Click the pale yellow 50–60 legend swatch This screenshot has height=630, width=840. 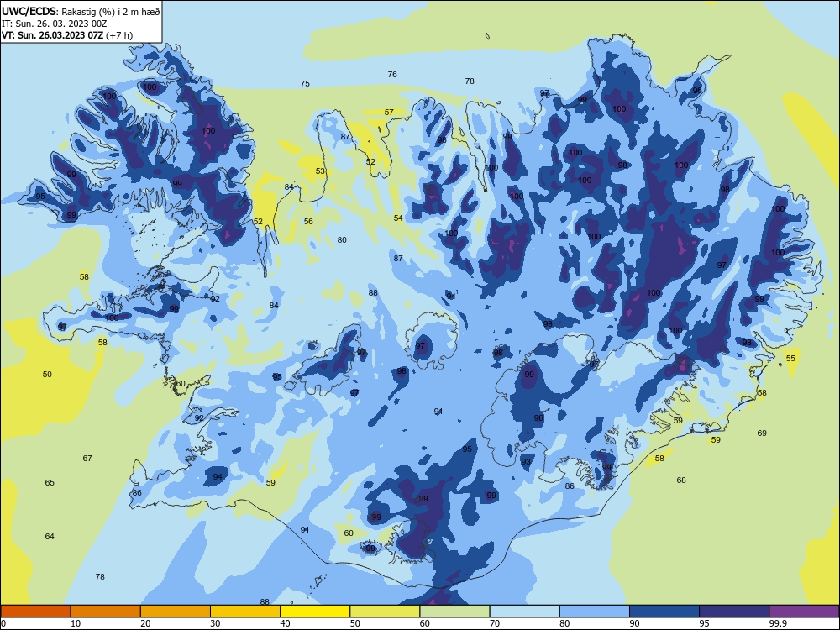pyautogui.click(x=385, y=612)
